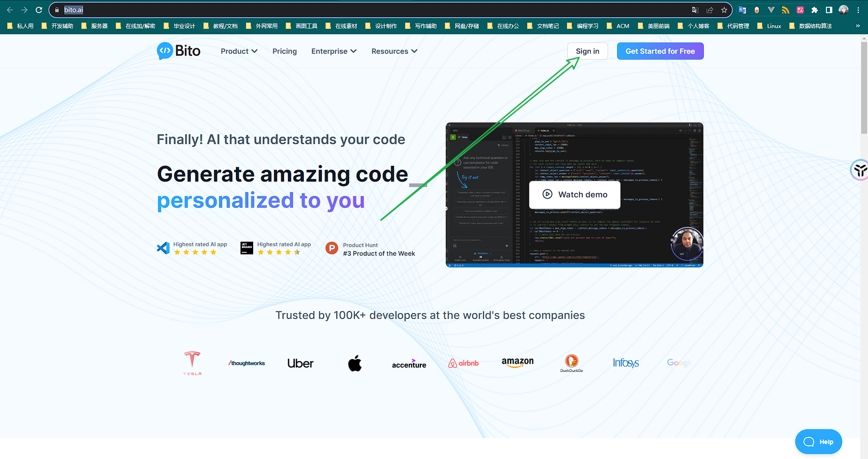Open the Chrome profile avatar
Image resolution: width=868 pixels, height=459 pixels.
click(844, 10)
